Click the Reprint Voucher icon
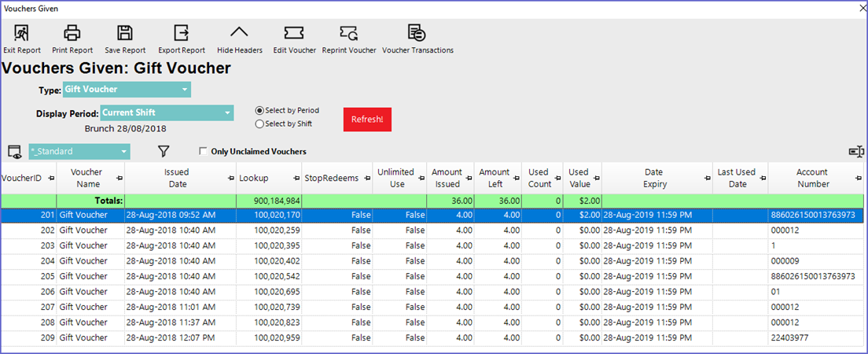The image size is (868, 354). point(349,33)
